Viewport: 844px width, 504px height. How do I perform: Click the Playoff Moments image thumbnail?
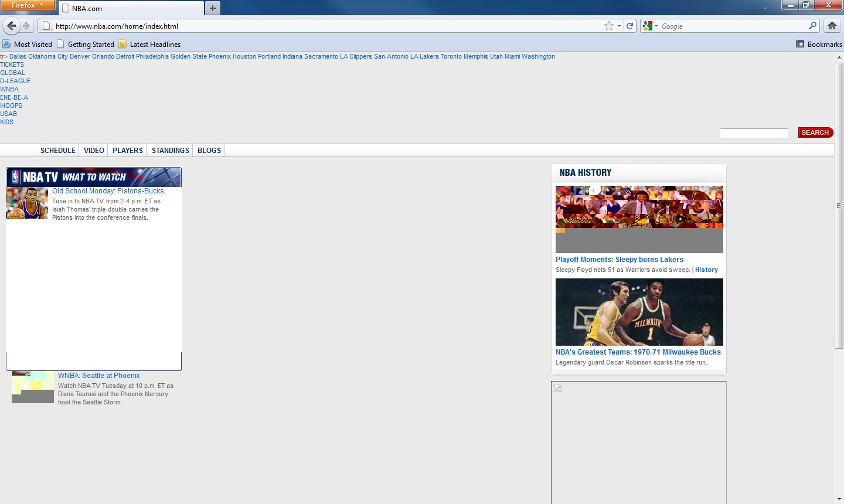[639, 219]
